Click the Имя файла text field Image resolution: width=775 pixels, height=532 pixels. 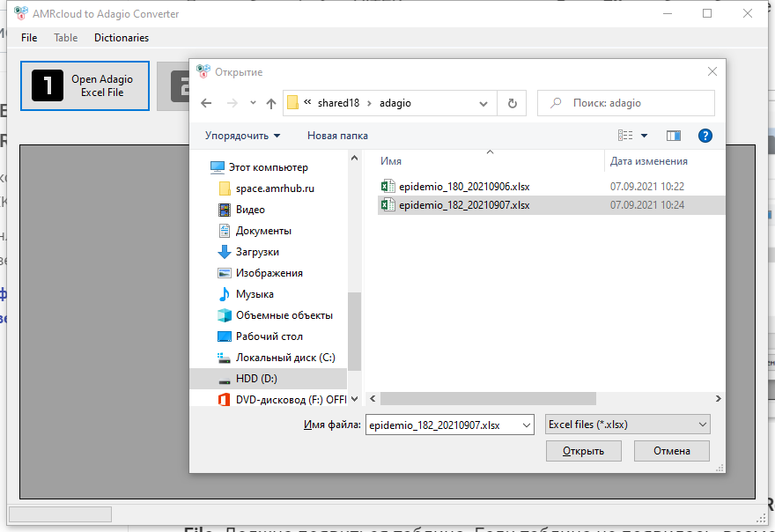coord(443,425)
